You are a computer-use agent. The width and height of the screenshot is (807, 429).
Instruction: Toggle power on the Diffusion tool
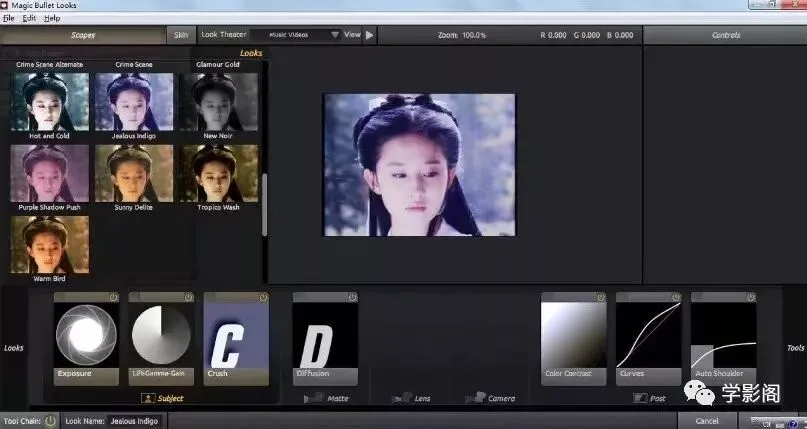(353, 297)
